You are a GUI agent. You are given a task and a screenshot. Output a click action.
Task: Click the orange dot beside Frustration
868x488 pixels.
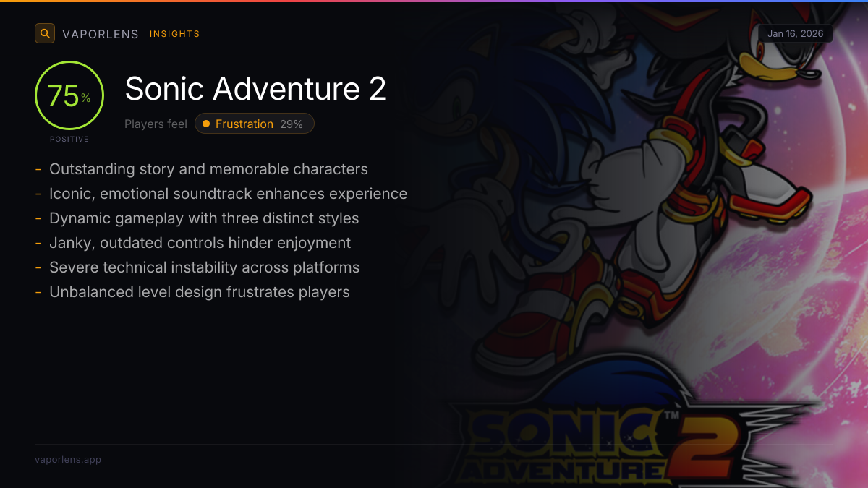pyautogui.click(x=206, y=124)
